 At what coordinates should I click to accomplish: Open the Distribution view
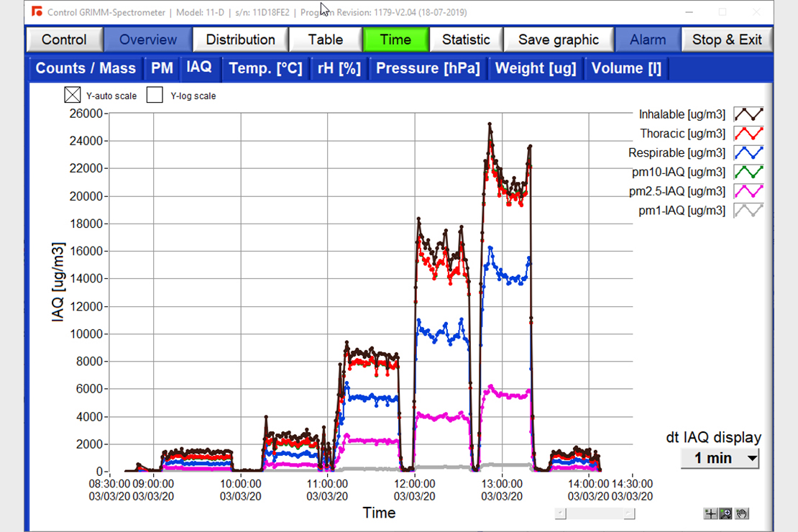tap(240, 40)
